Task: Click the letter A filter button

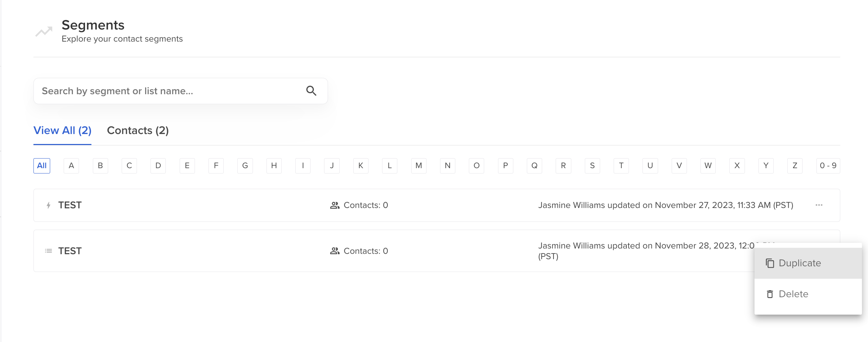Action: point(71,166)
